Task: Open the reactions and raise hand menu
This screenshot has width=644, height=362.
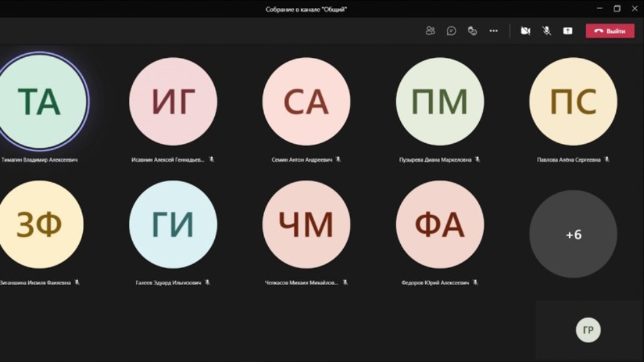Action: click(472, 31)
